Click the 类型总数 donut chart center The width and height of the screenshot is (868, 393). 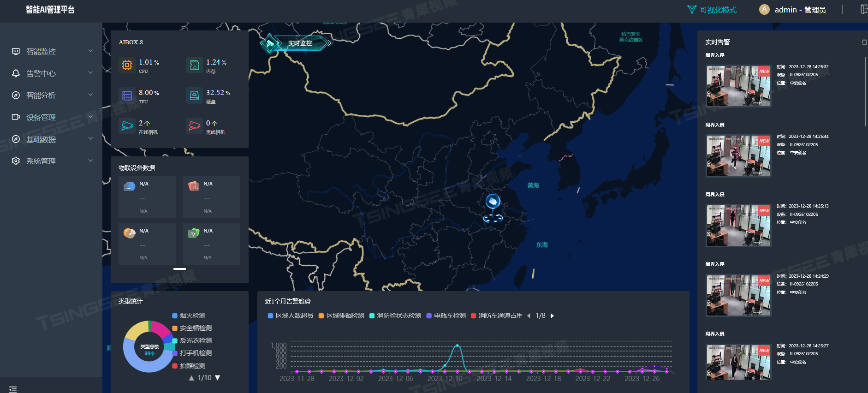149,350
